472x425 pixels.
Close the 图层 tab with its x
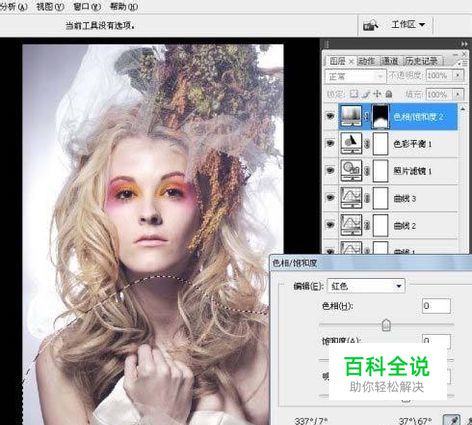[351, 62]
